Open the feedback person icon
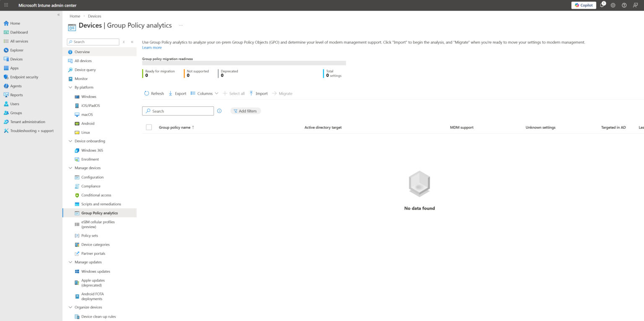The width and height of the screenshot is (644, 321). 636,5
